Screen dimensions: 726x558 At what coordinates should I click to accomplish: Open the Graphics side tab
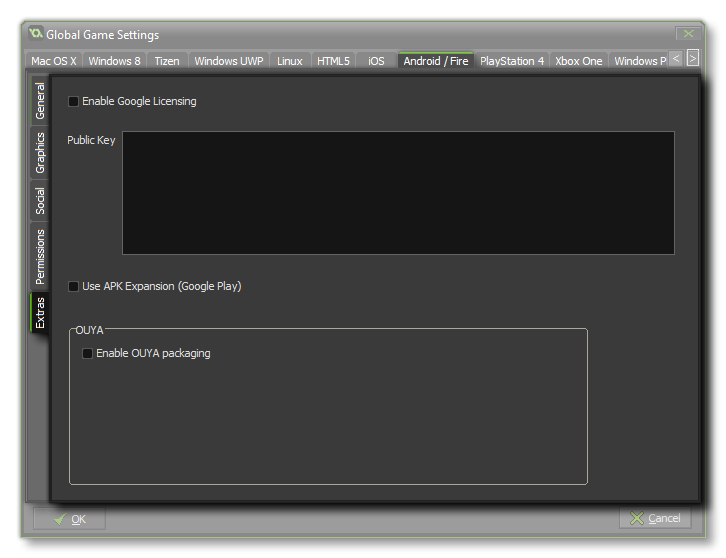[40, 153]
